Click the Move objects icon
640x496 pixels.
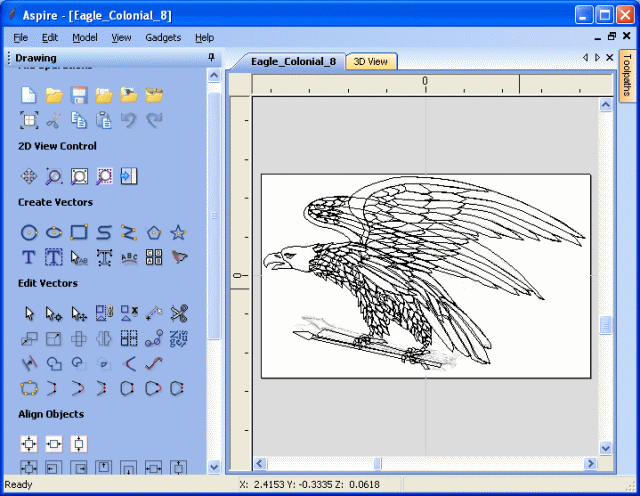(x=29, y=338)
